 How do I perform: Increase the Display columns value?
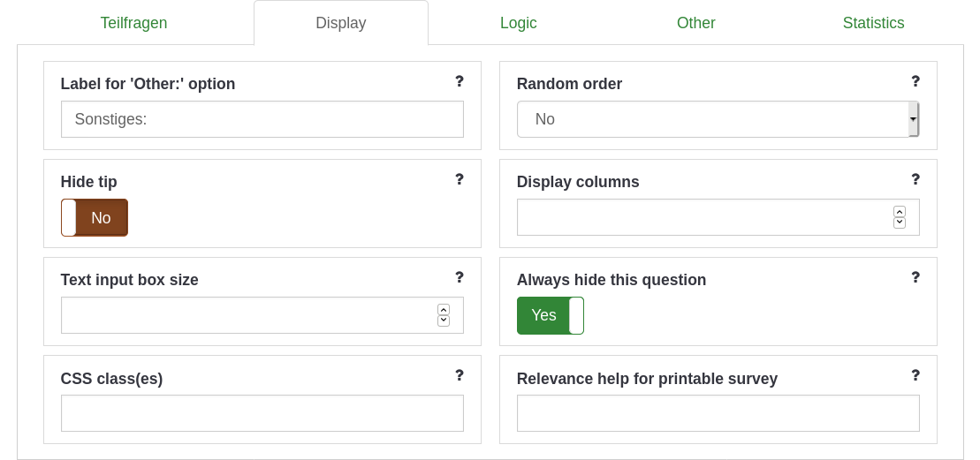coord(900,212)
